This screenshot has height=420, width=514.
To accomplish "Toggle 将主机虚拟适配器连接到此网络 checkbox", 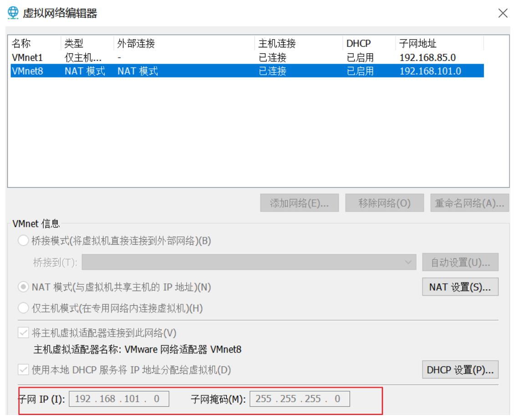I will 23,333.
